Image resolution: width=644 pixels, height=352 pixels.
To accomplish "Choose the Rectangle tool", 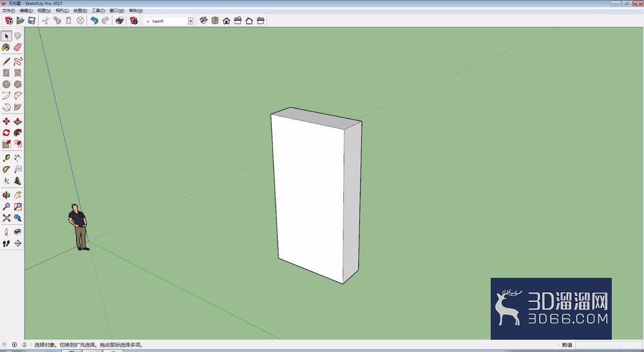I will pos(6,73).
